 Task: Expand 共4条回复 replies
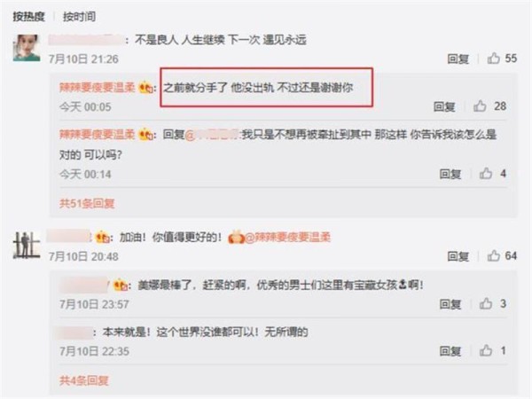84,380
